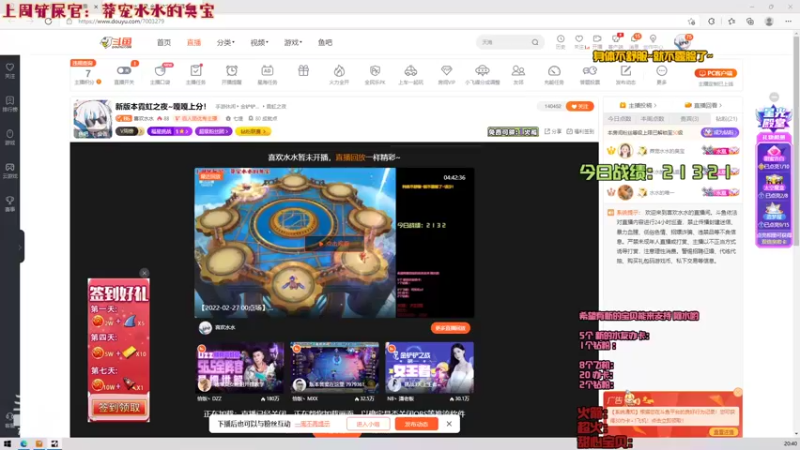Switch to the 本周贡献 tab

pyautogui.click(x=653, y=119)
